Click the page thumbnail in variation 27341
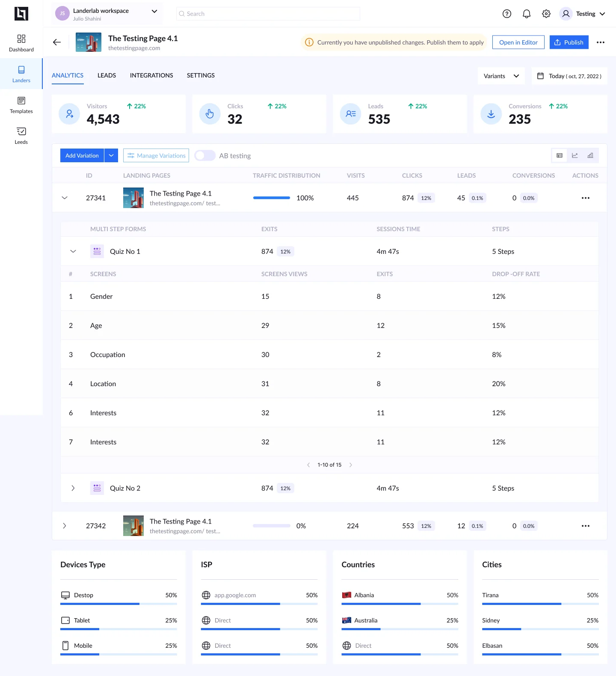Screen dimensions: 616x676 133,198
